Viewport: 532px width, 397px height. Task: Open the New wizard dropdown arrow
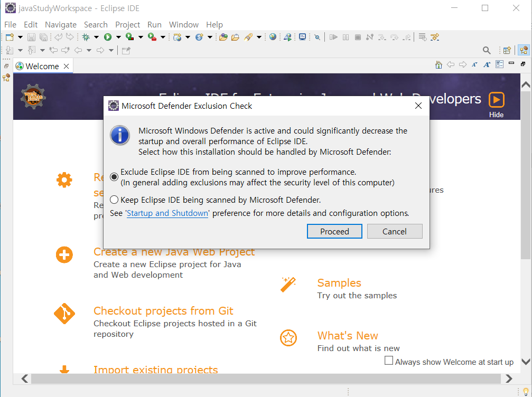tap(20, 37)
